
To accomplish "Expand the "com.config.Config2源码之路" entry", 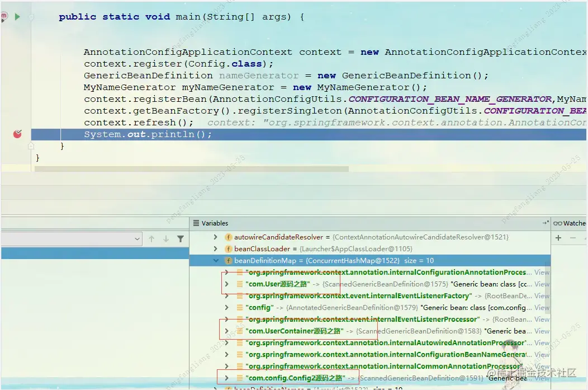I will (226, 378).
